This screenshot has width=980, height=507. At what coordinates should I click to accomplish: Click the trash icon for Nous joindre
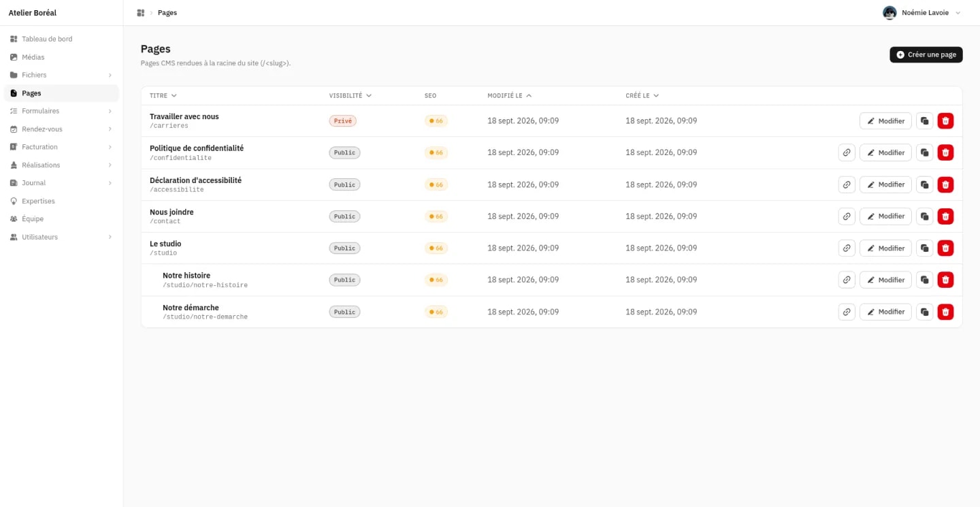point(945,216)
